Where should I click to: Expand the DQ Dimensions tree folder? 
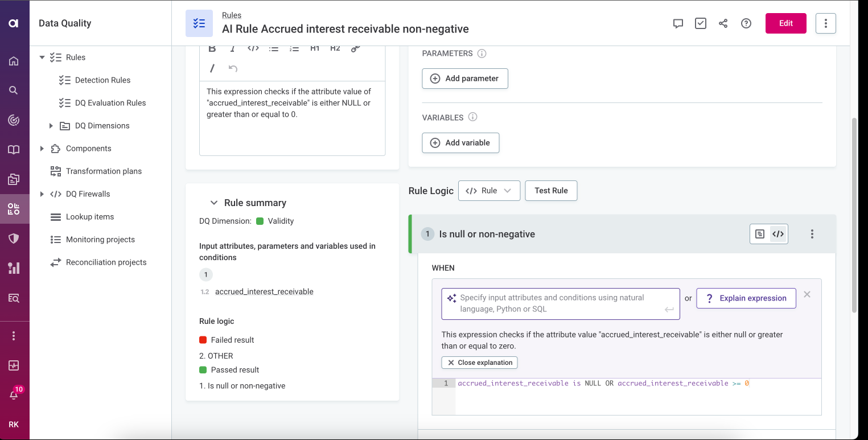click(x=51, y=126)
